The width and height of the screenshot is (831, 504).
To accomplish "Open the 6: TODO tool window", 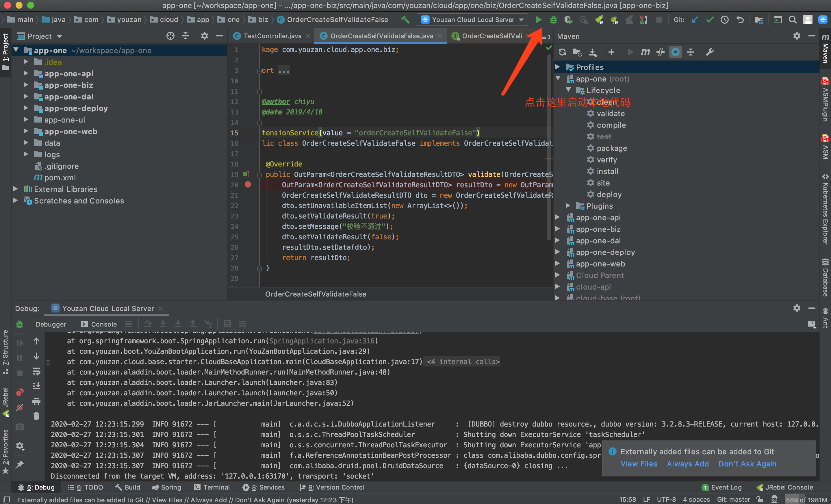I will point(85,487).
